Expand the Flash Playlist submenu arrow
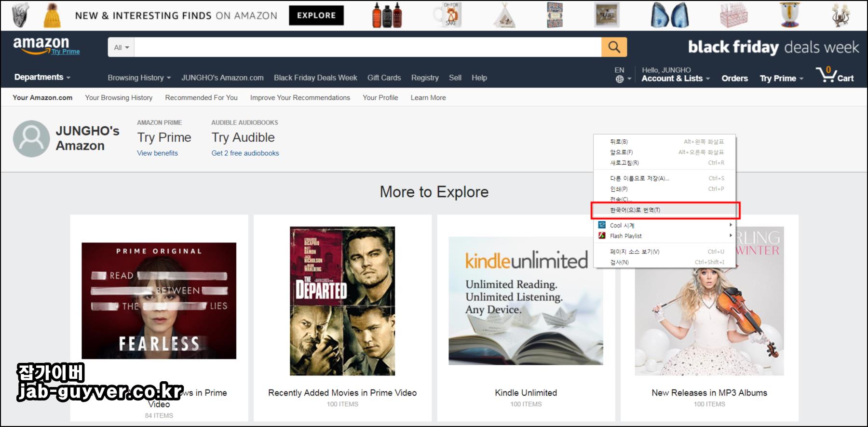 (731, 236)
